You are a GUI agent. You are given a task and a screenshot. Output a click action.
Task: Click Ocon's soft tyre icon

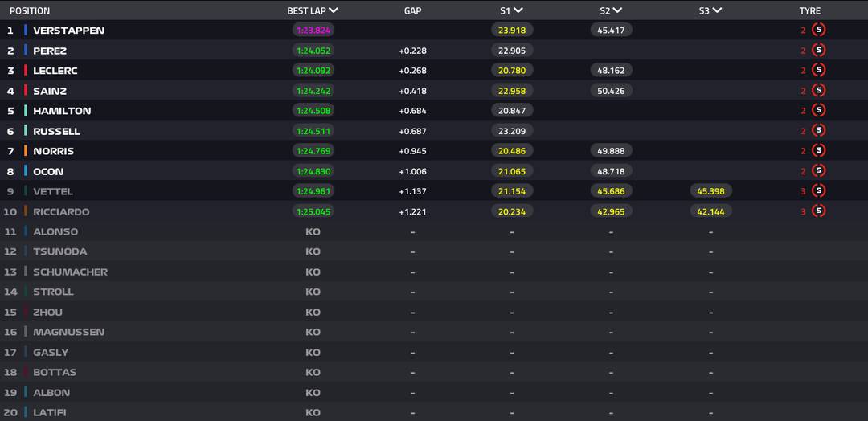[819, 170]
